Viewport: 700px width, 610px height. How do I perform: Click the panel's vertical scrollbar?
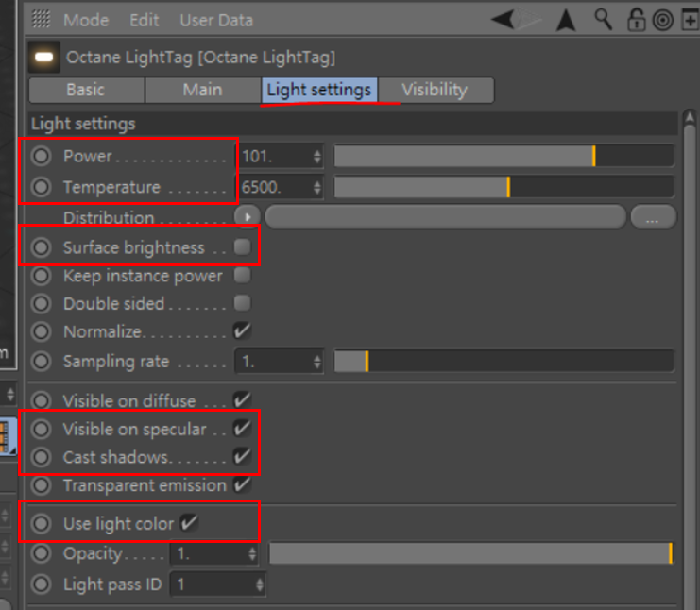[x=690, y=359]
